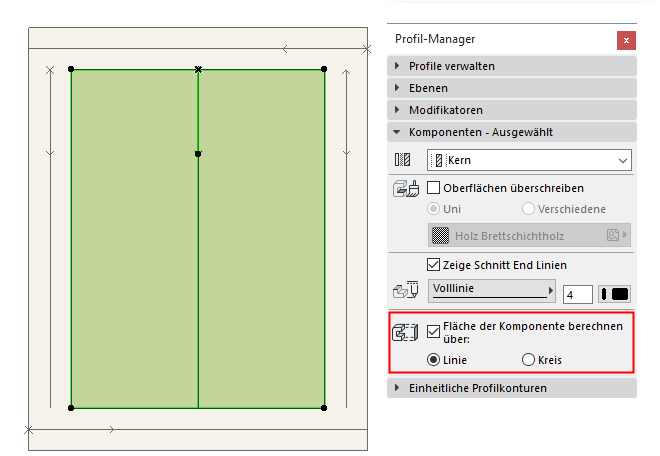Click the bottom-right corner node of profile
Image resolution: width=660 pixels, height=456 pixels.
point(324,407)
